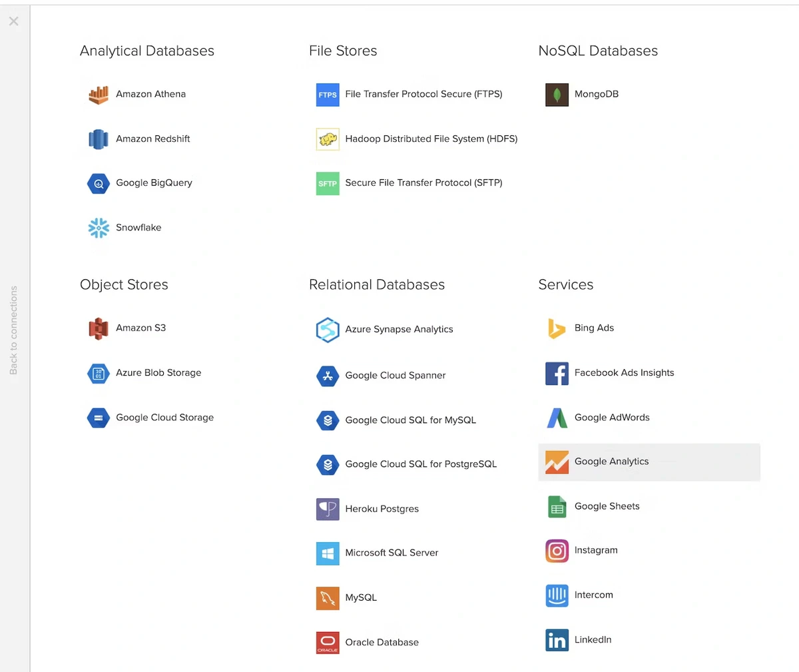
Task: Click the Snowflake icon
Action: point(99,228)
